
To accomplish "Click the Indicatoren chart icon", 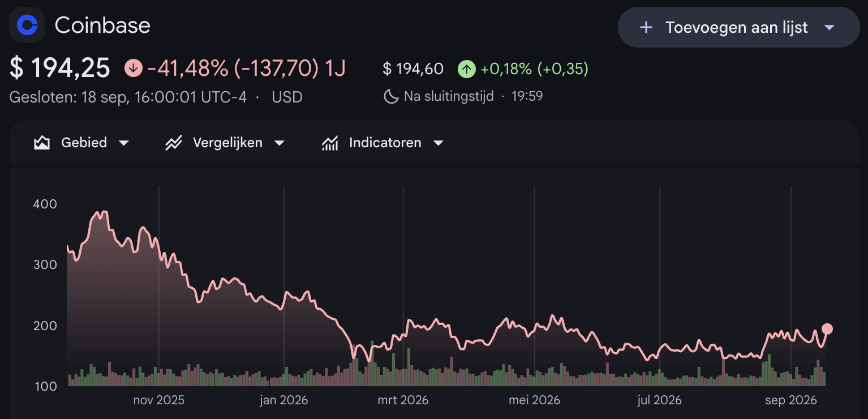I will tap(330, 143).
